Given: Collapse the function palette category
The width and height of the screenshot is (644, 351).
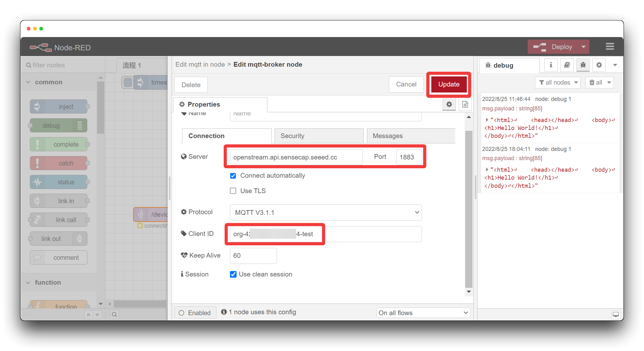Looking at the screenshot, I should point(58,282).
